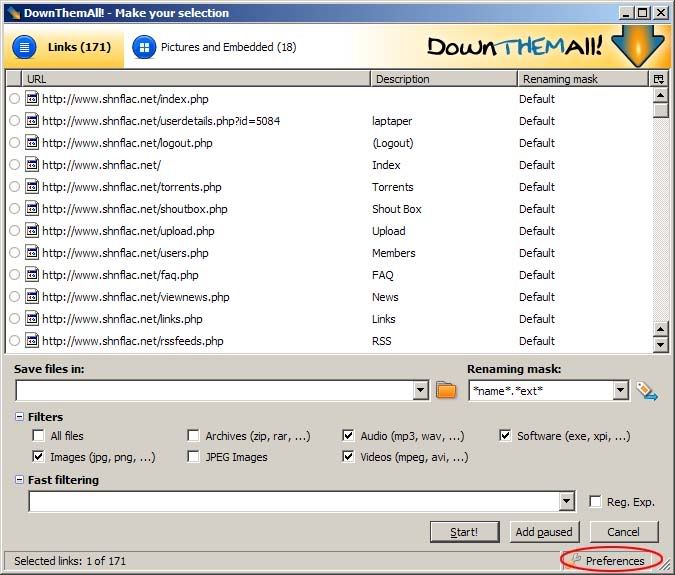Click the list scrollbar down arrow
Viewport: 675px width, 575px height.
(x=660, y=345)
